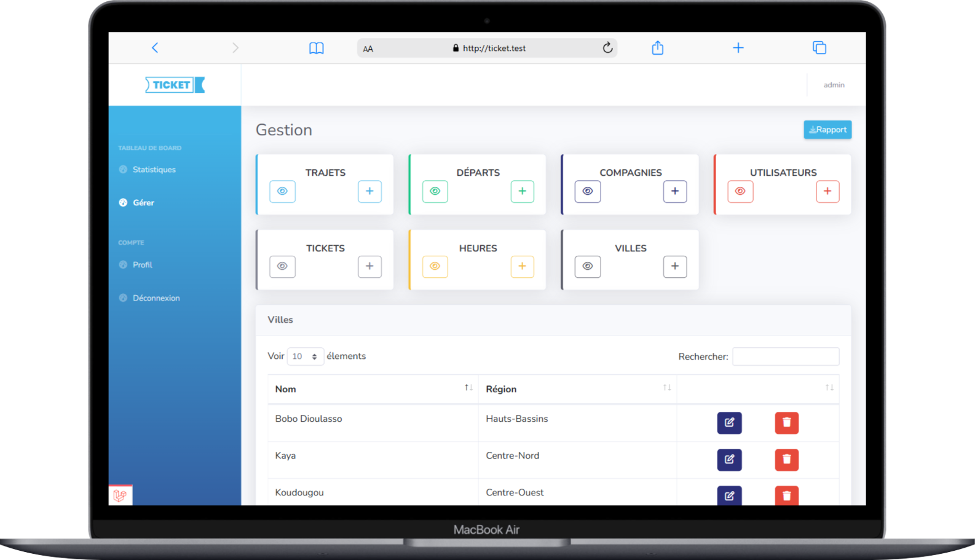Open Statistiques in the sidebar
Viewport: 975px width, 560px height.
coord(154,170)
